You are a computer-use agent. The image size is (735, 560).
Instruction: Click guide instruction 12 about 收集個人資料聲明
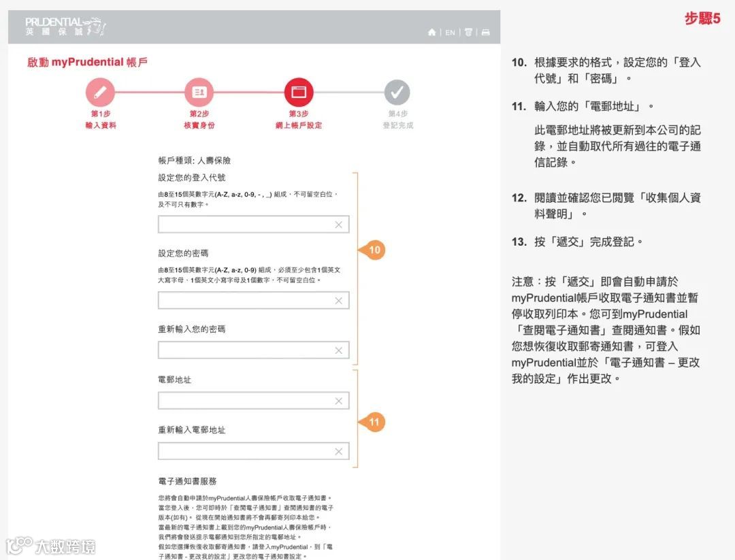[606, 205]
